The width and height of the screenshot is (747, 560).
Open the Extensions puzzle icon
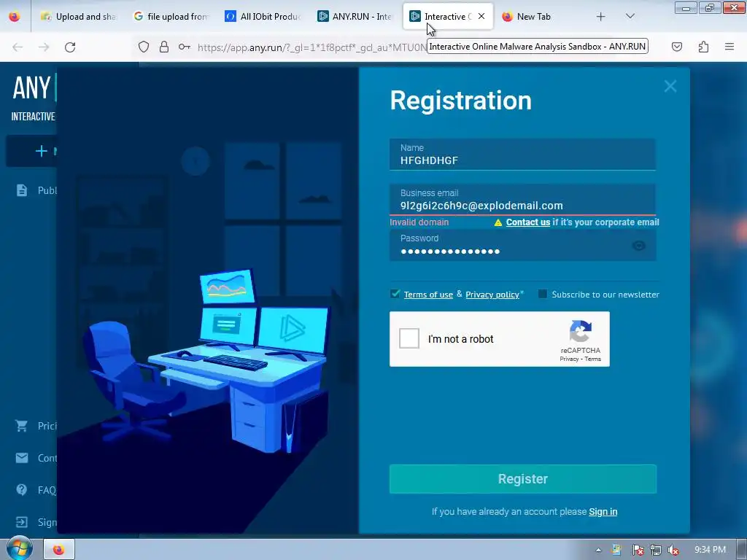(x=703, y=47)
